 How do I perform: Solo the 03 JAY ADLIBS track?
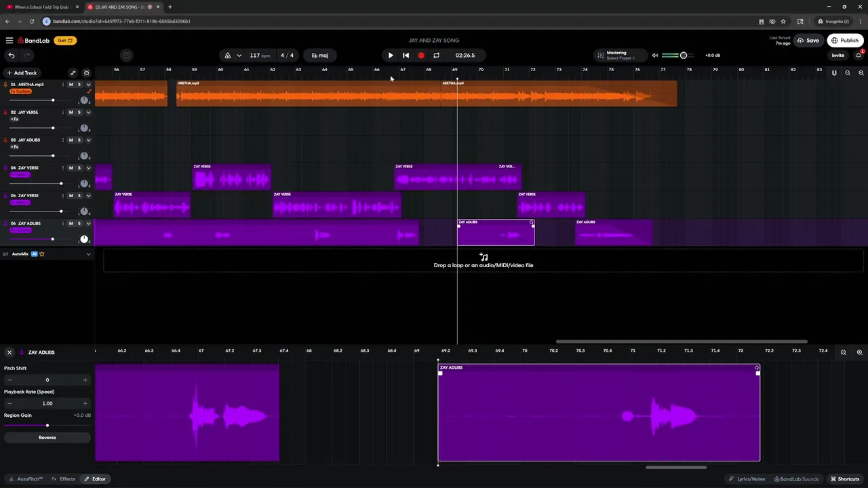pos(79,140)
